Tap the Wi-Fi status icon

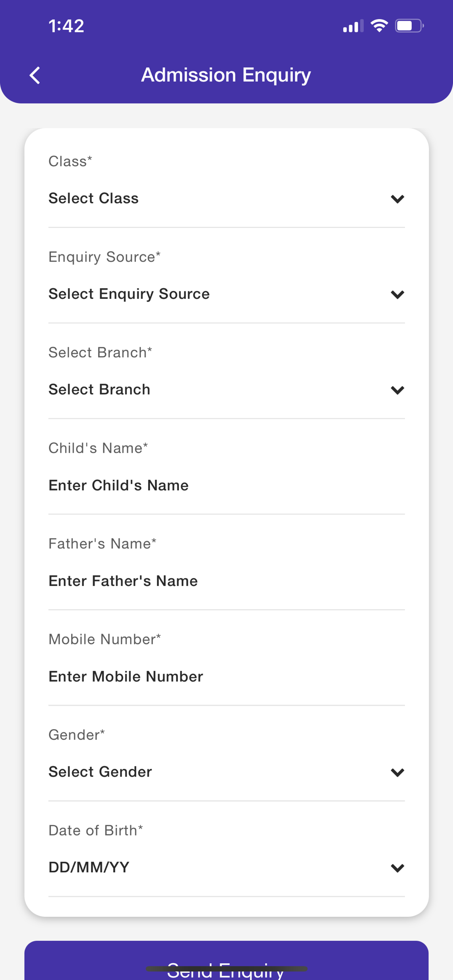click(379, 26)
